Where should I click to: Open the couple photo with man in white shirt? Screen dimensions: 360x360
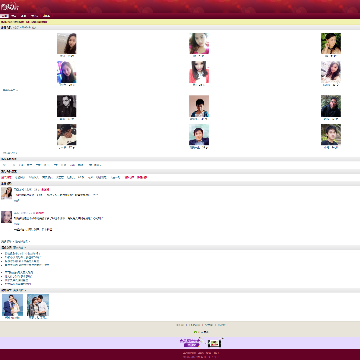coord(38,305)
